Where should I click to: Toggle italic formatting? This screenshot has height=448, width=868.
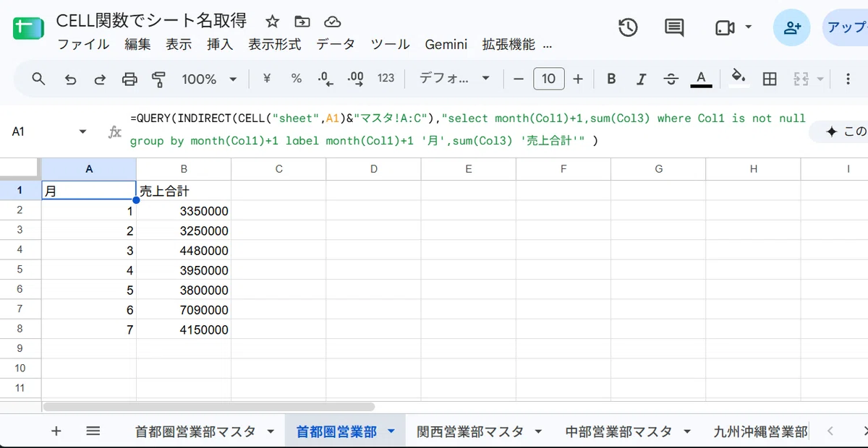point(641,79)
